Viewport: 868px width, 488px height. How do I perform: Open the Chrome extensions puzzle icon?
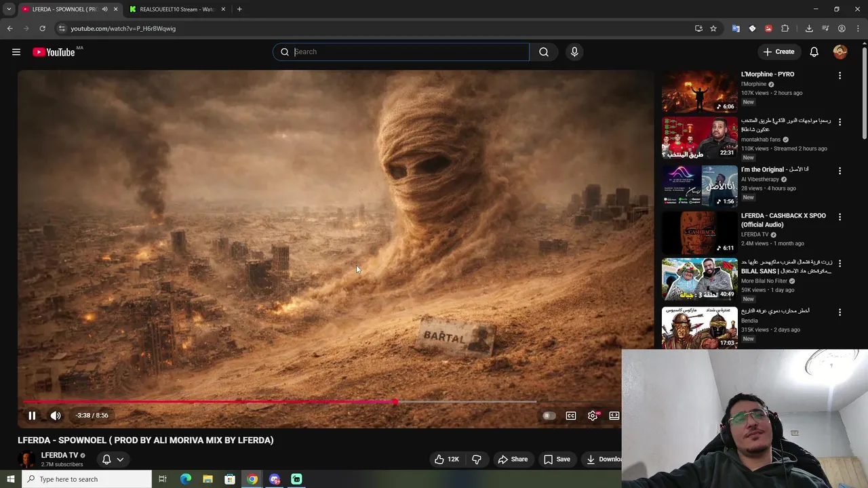point(785,28)
